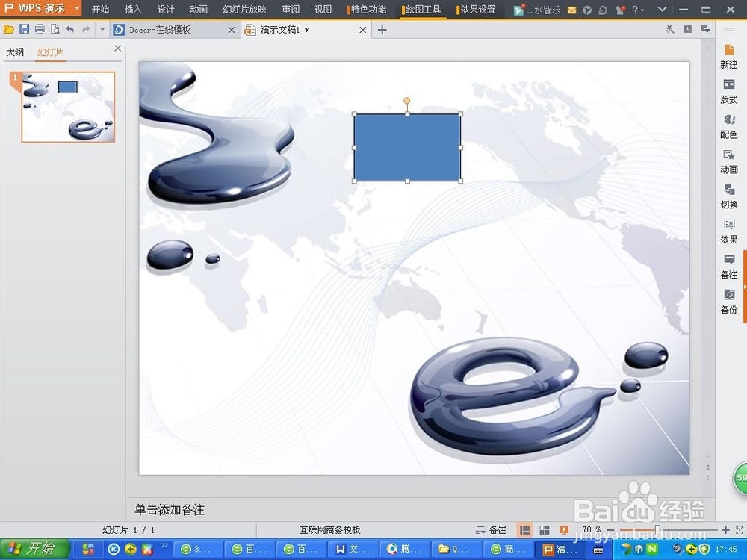Collapse the ribbon with chevron arrow
Viewport: 747px width, 560px height.
(x=662, y=10)
